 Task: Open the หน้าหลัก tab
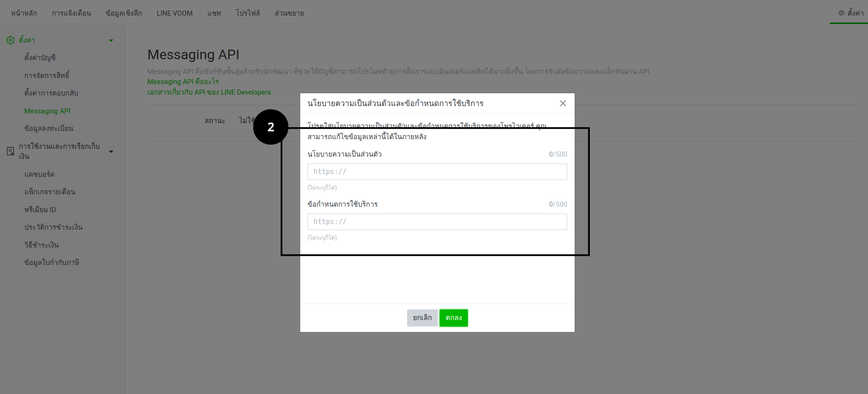(24, 13)
